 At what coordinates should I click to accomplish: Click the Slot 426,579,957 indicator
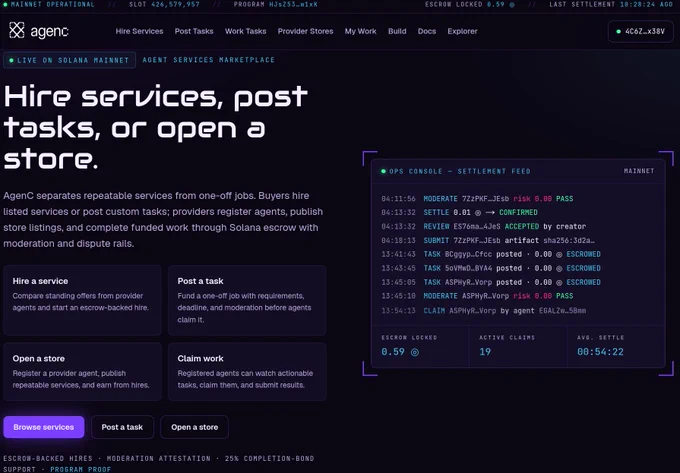[x=164, y=4]
